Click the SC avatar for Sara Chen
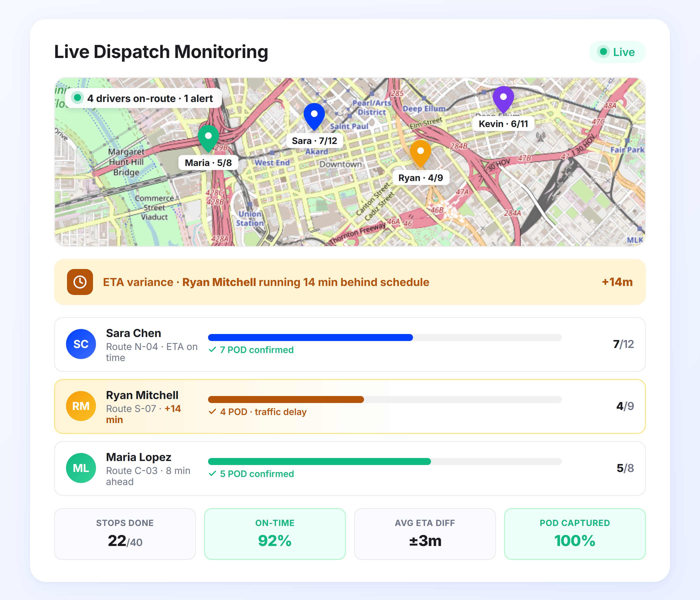 [x=81, y=344]
